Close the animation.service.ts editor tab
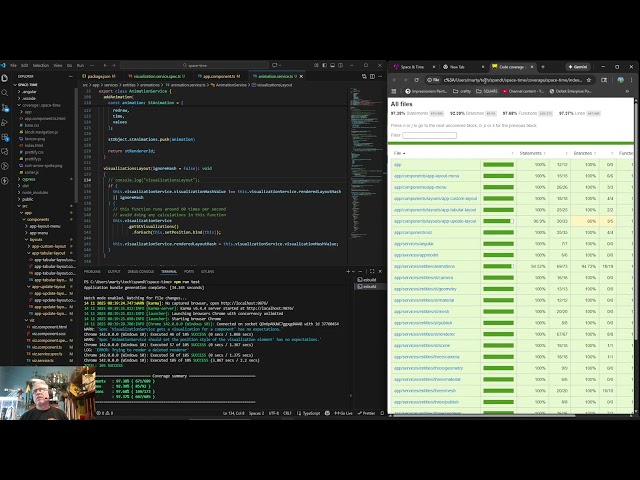This screenshot has height=480, width=640. pyautogui.click(x=301, y=76)
